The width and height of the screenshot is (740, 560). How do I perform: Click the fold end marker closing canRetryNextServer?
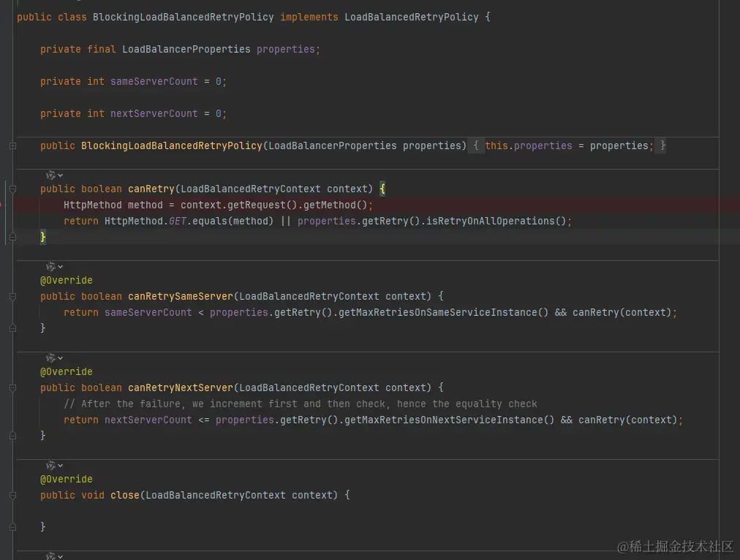13,436
